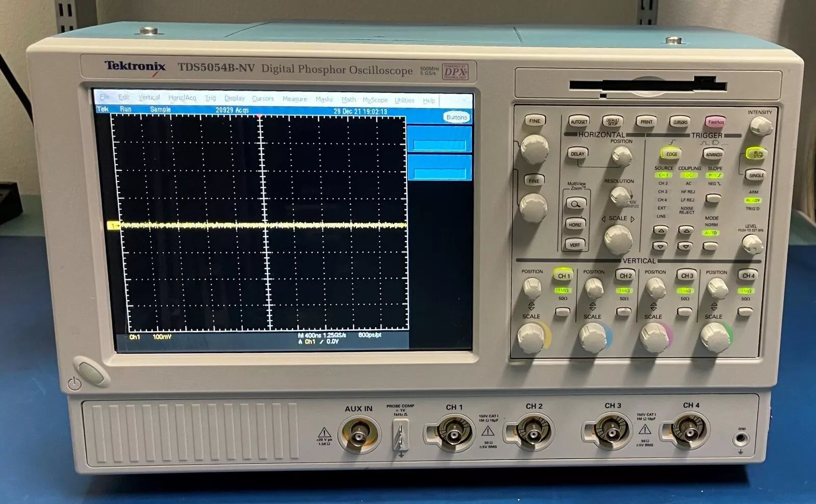Toggle the CH 2 vertical channel button
The width and height of the screenshot is (816, 504).
click(625, 276)
